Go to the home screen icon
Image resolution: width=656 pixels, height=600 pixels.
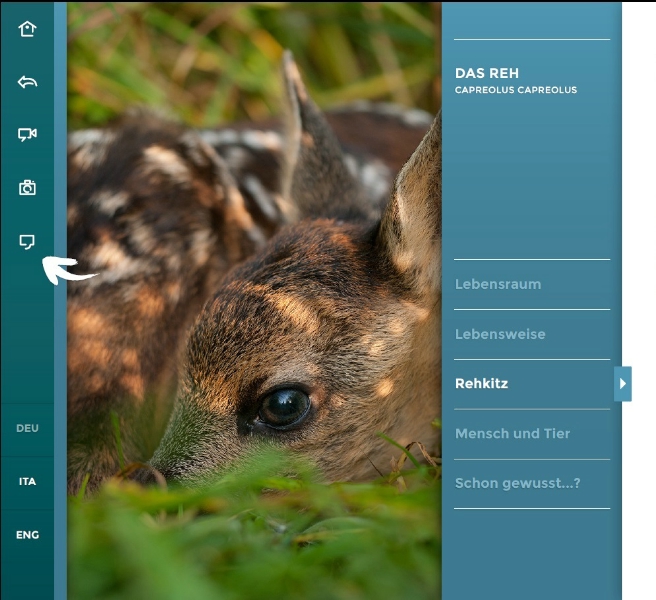click(27, 28)
